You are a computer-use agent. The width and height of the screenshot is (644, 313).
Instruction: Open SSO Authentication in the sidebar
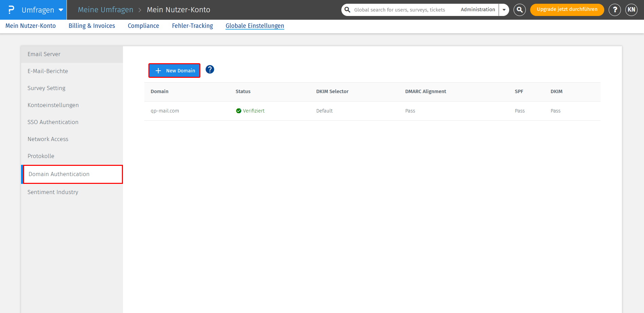pyautogui.click(x=72, y=122)
